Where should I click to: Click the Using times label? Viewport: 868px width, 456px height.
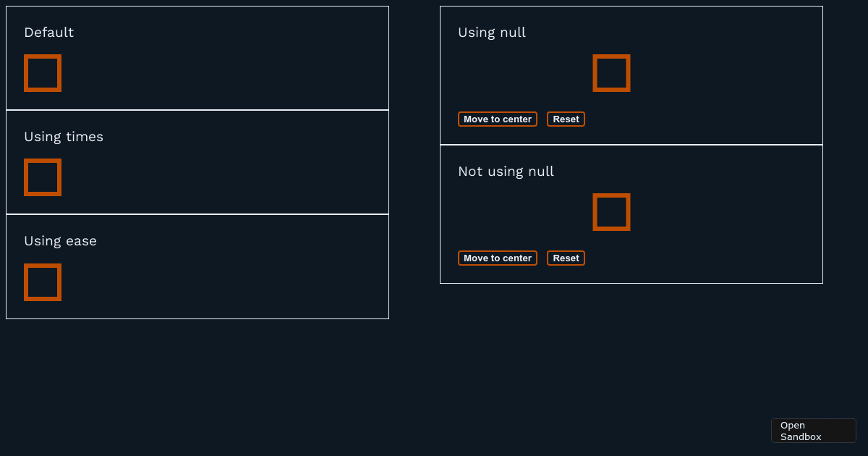coord(64,136)
